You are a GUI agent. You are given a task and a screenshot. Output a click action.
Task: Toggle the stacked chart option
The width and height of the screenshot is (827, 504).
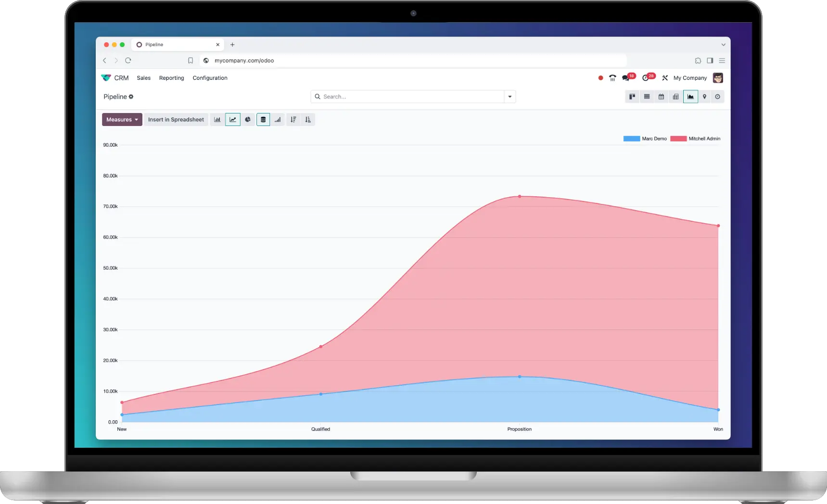(263, 120)
